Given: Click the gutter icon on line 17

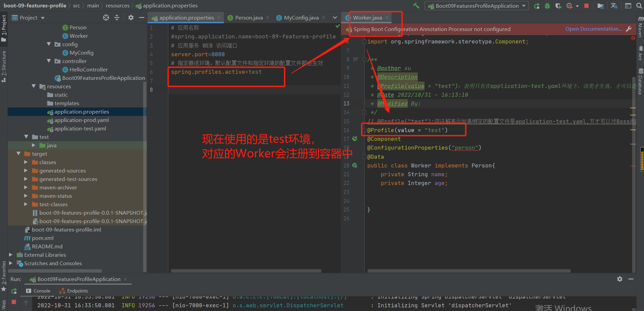Looking at the screenshot, I should pos(355,139).
